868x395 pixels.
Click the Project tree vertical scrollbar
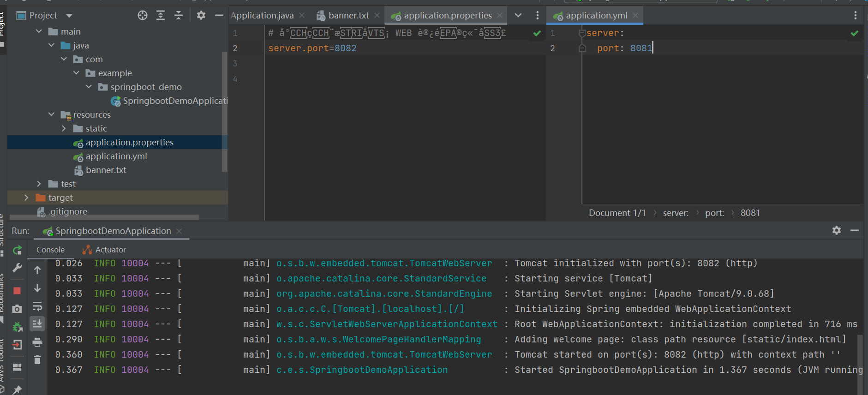click(225, 111)
